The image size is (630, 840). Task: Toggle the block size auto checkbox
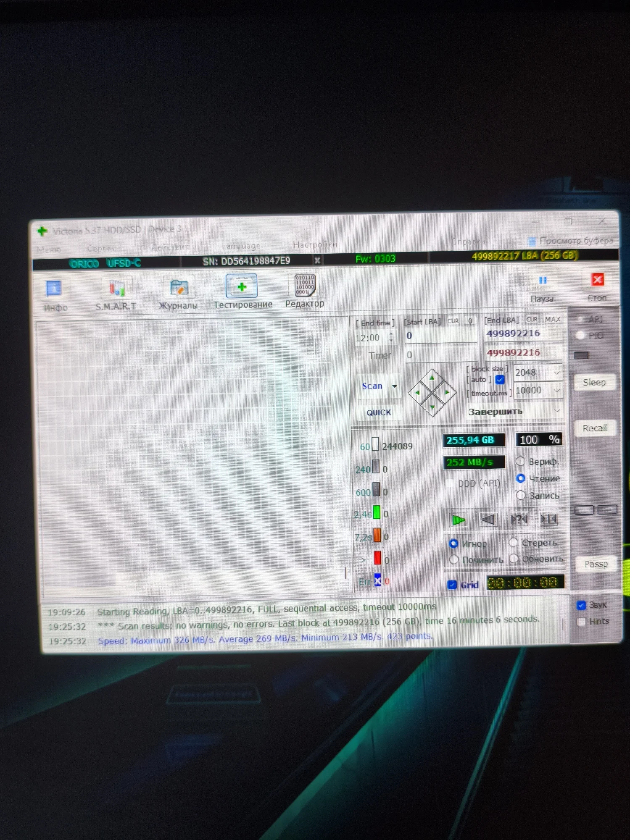[500, 380]
